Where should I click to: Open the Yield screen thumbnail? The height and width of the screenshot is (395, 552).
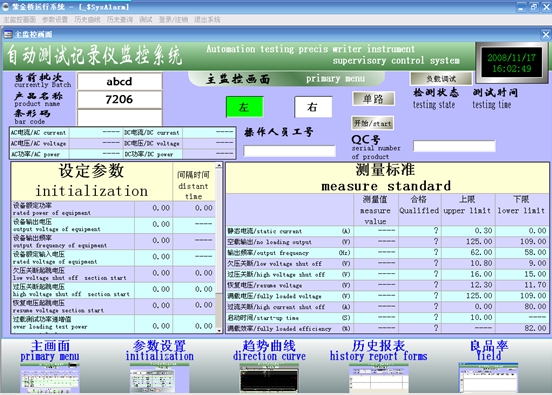point(488,378)
